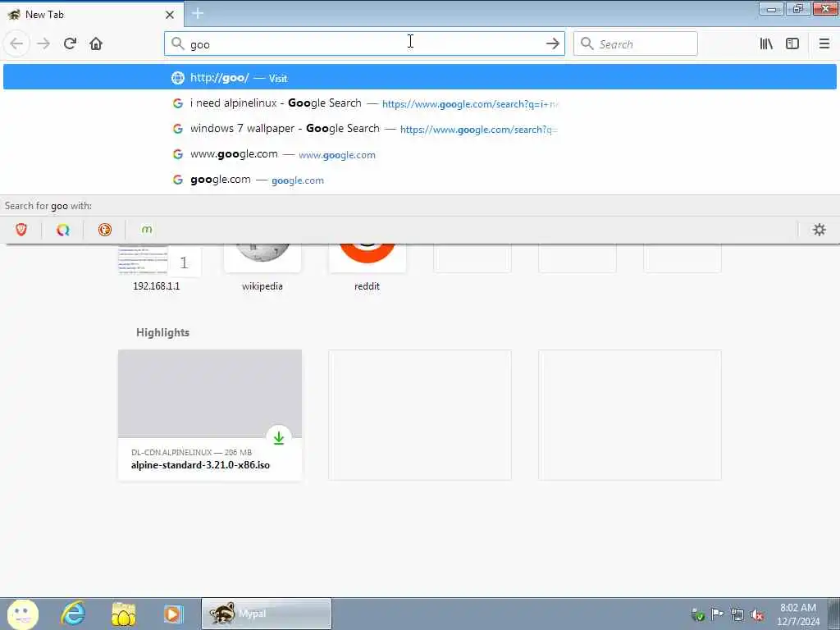This screenshot has width=840, height=630.
Task: Click the Search input field
Action: coord(636,44)
